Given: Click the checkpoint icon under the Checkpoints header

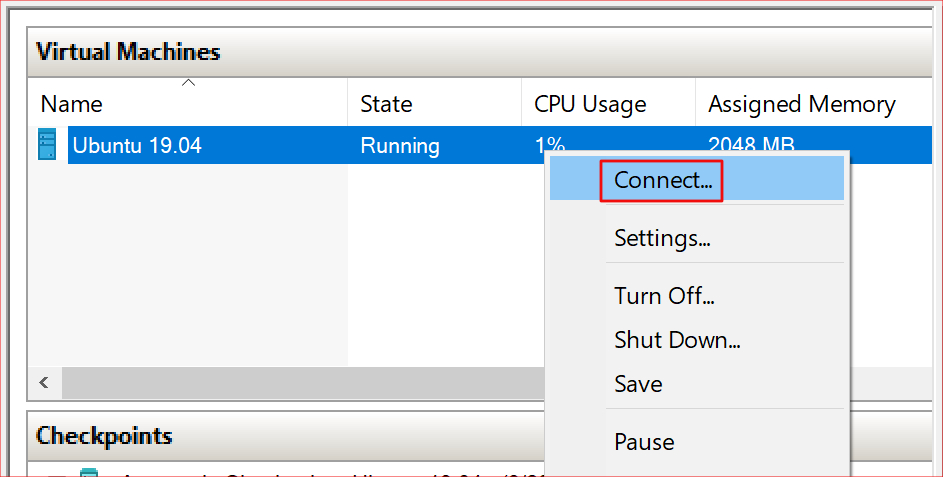Looking at the screenshot, I should pos(89,472).
